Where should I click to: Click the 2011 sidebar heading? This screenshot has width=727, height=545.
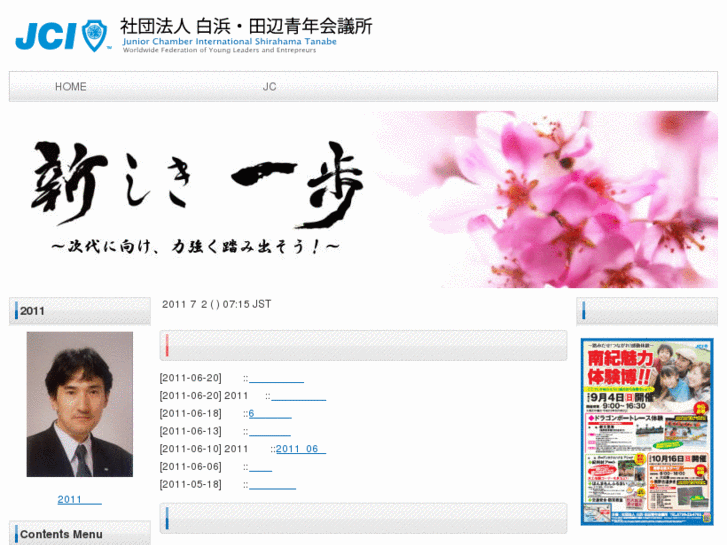point(80,311)
